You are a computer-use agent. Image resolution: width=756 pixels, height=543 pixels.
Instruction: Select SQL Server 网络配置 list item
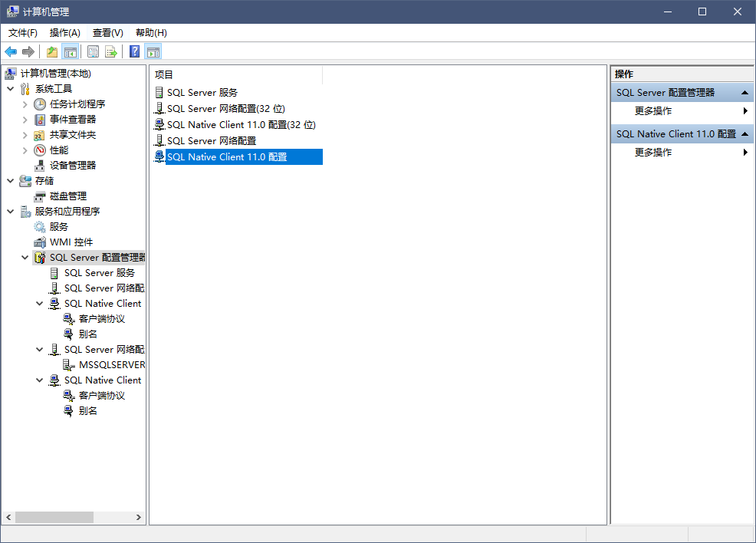(211, 141)
